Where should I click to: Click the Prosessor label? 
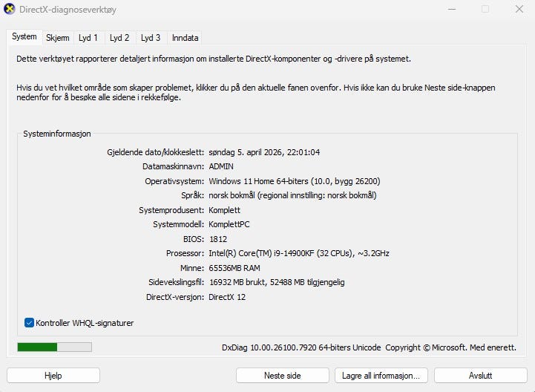pyautogui.click(x=186, y=253)
